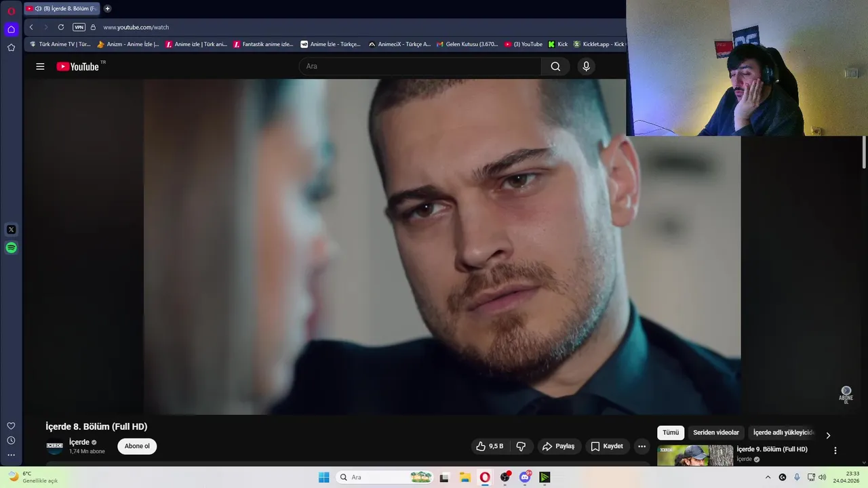The height and width of the screenshot is (488, 868).
Task: Show next filter chips with arrow
Action: tap(828, 435)
